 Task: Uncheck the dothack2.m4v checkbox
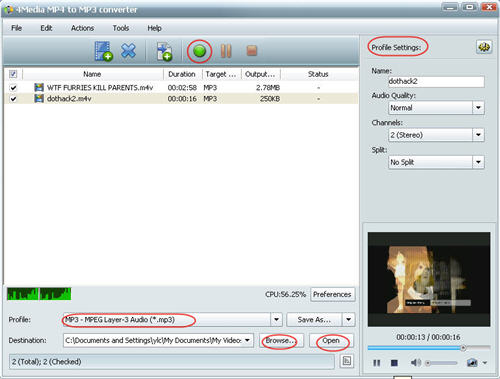tap(13, 99)
